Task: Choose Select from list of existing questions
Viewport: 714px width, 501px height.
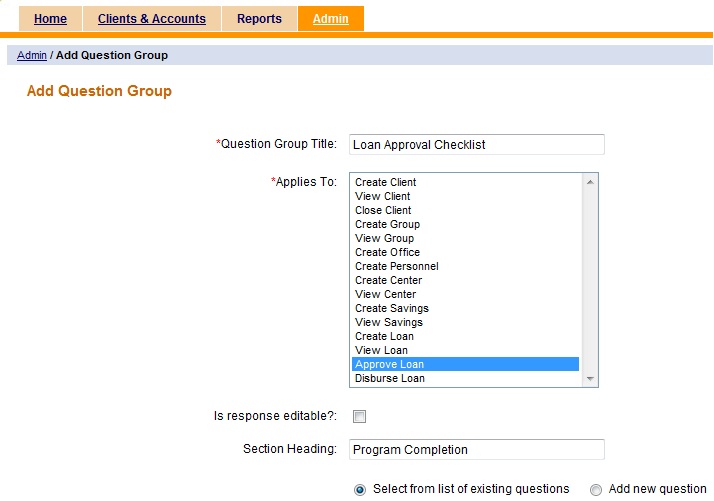Action: tap(360, 489)
